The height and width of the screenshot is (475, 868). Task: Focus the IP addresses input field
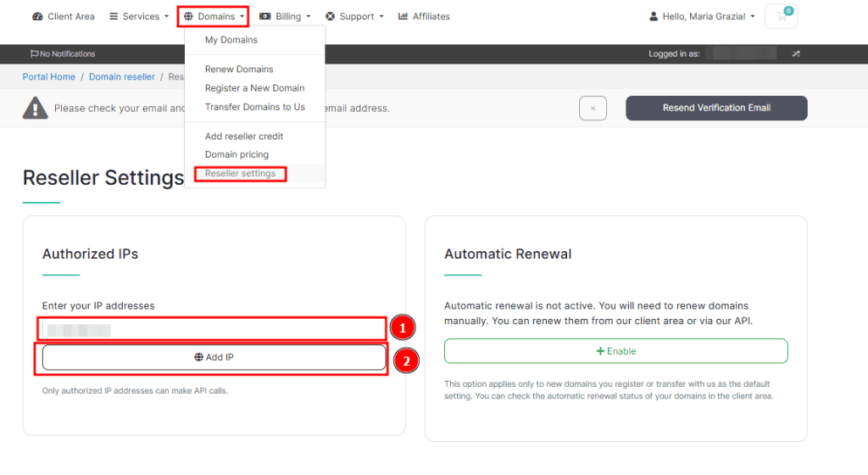click(214, 330)
